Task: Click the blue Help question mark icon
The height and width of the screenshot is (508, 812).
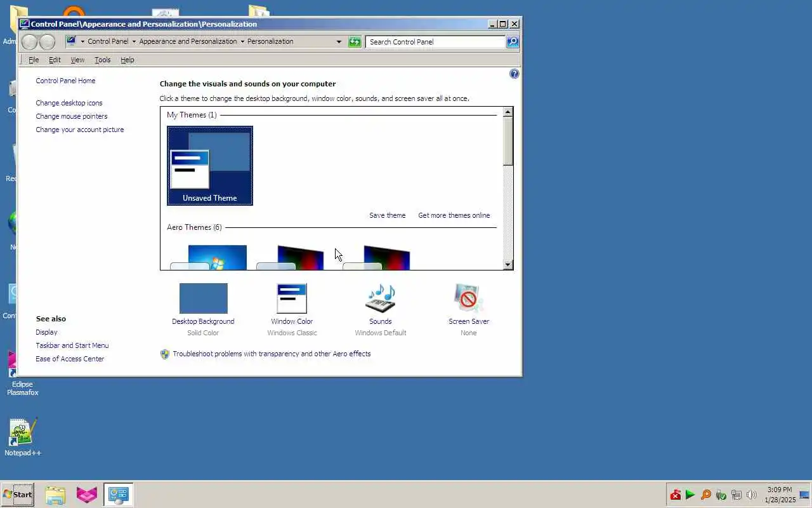Action: [514, 74]
